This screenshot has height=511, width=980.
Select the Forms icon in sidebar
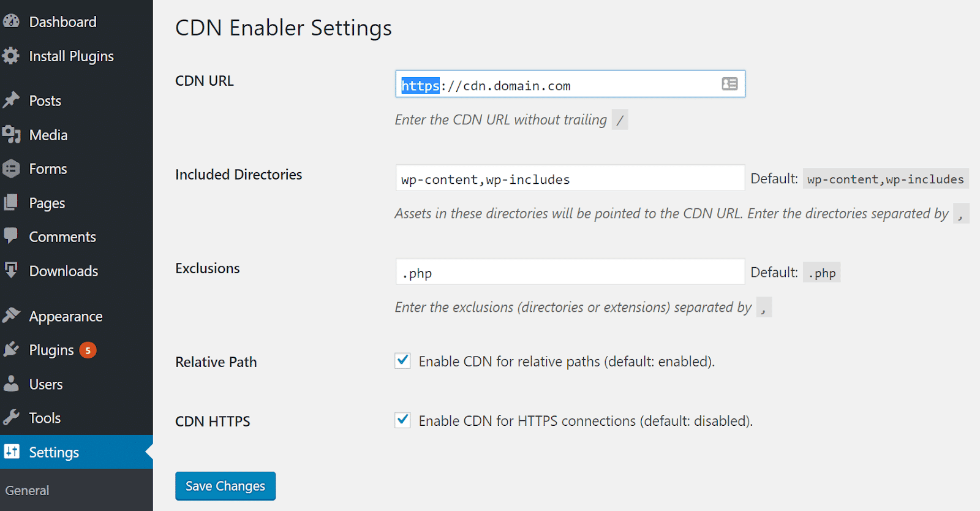[12, 168]
